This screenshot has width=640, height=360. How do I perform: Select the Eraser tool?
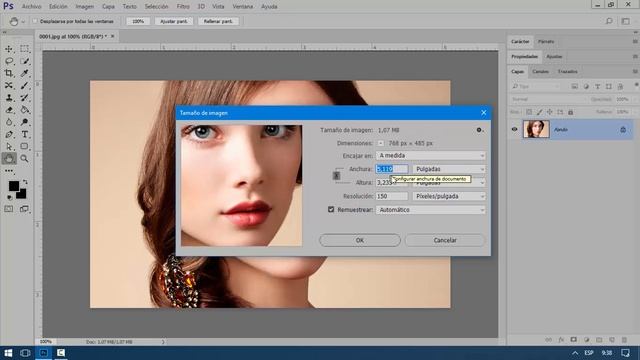point(9,110)
